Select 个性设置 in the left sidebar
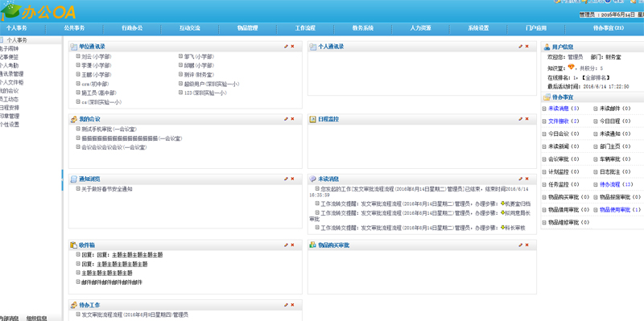Screen dimensions: 644x321 click(x=10, y=125)
